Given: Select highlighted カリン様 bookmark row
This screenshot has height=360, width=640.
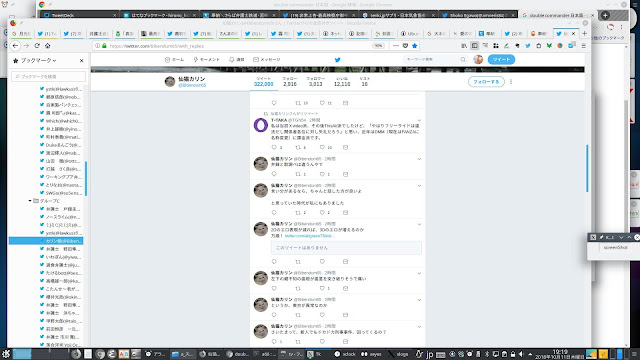Looking at the screenshot, I should pos(46,241).
